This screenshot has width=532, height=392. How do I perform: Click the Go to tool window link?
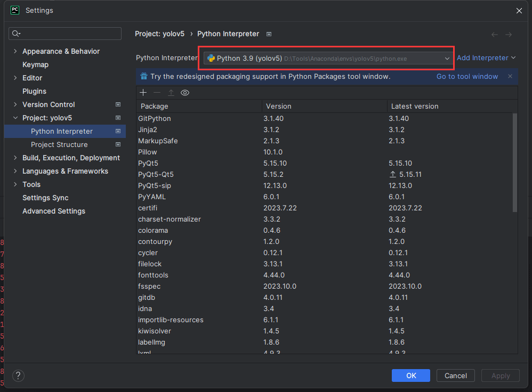click(467, 76)
